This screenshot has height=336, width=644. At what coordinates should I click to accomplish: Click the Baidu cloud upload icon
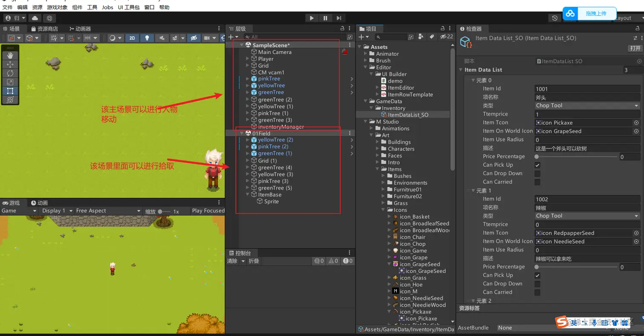click(570, 14)
